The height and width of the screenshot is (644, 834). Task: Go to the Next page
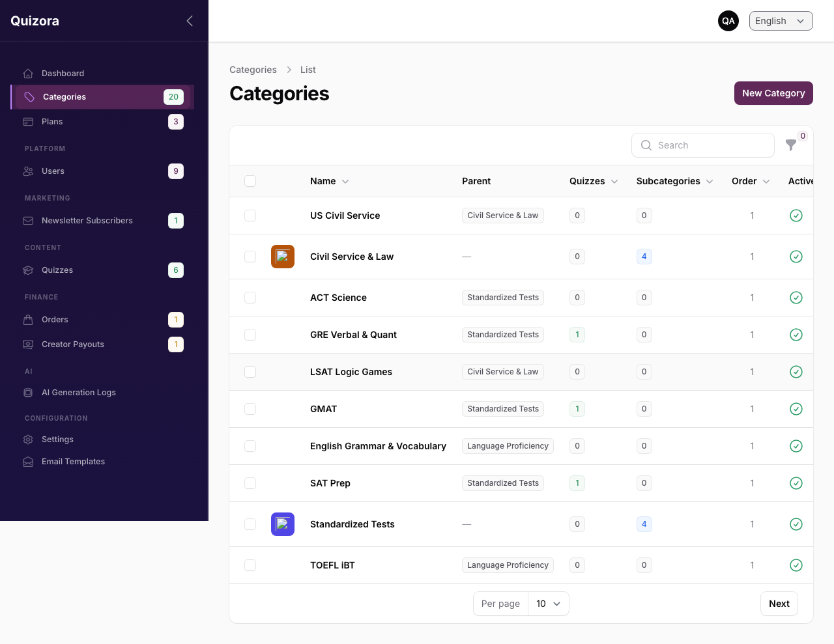(x=779, y=604)
